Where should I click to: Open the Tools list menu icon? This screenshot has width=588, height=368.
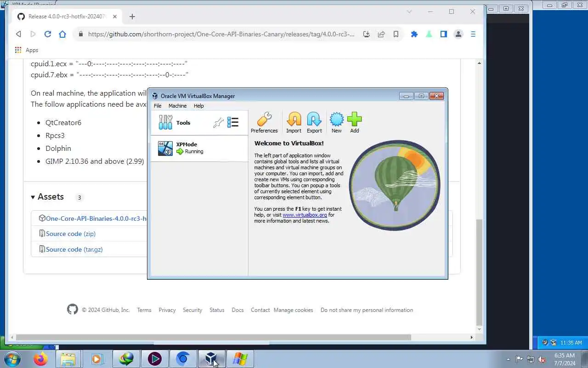pyautogui.click(x=233, y=122)
